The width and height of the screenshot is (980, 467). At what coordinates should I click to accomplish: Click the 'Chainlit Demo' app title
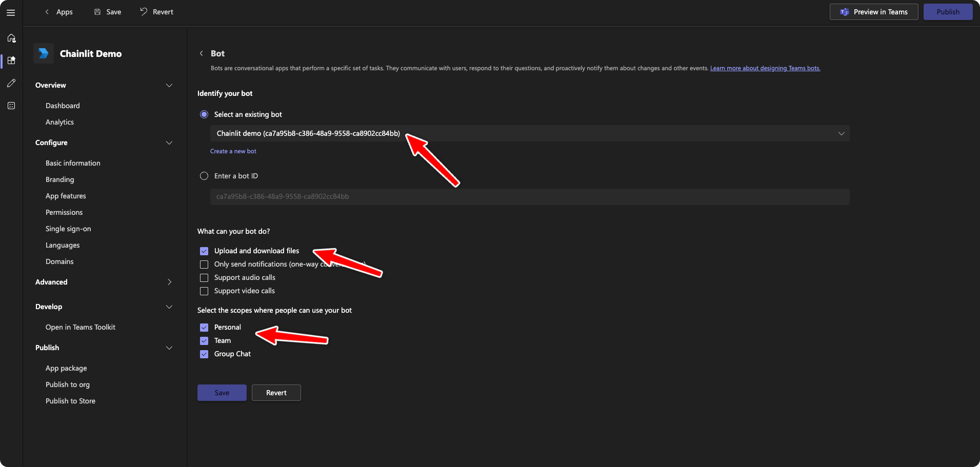(91, 53)
